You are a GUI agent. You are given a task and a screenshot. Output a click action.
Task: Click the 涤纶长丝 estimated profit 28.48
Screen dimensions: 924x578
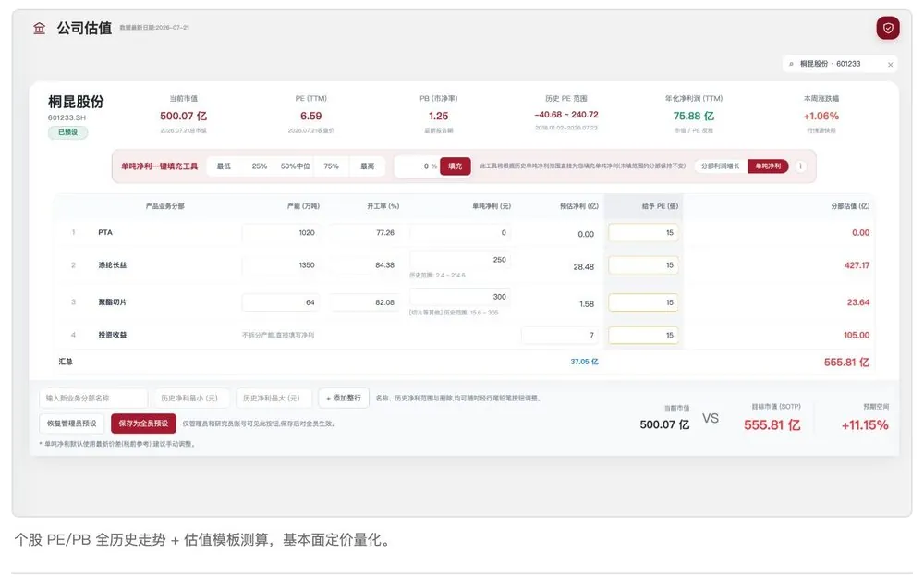click(583, 267)
